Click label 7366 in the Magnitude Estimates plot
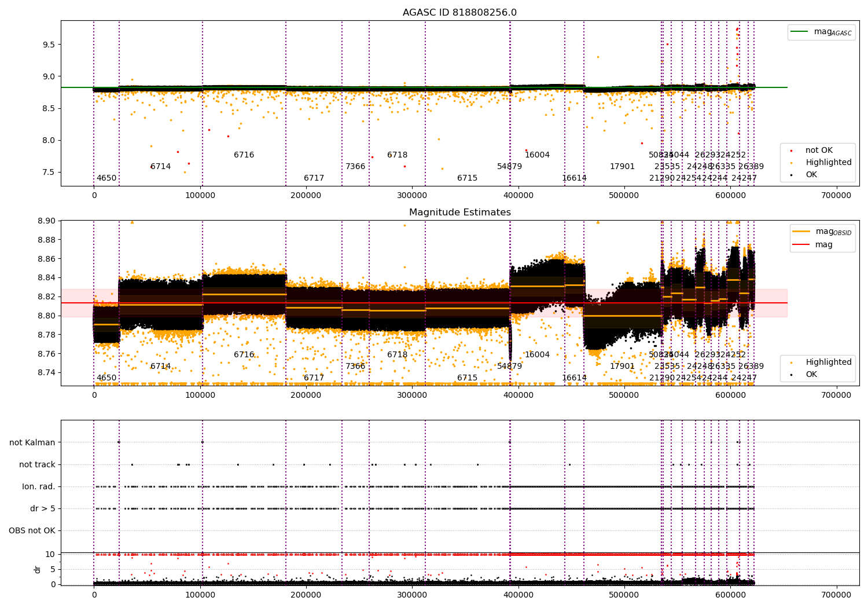 tap(356, 367)
